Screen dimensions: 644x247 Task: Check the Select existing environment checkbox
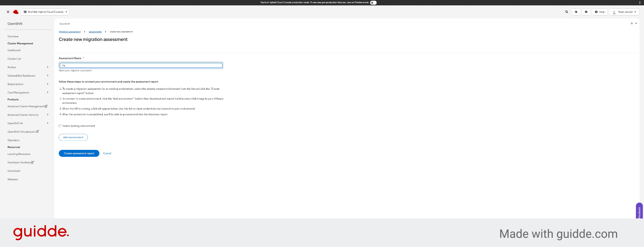[60, 126]
